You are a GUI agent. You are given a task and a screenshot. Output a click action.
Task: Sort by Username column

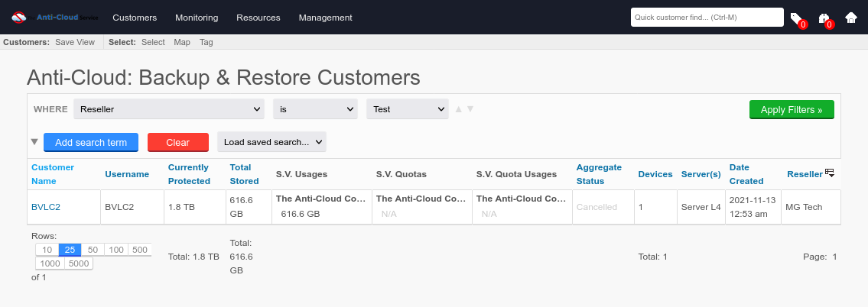coord(127,173)
